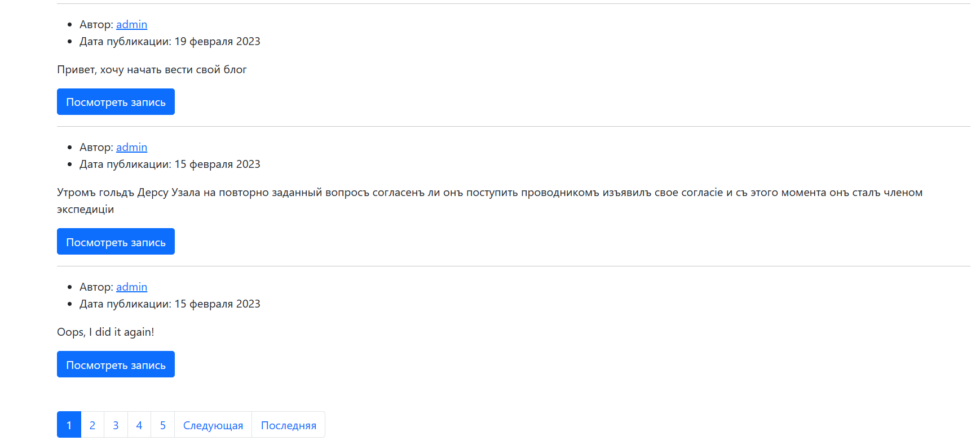Open admin author link on 19 февраля post
This screenshot has width=980, height=445.
coord(131,24)
